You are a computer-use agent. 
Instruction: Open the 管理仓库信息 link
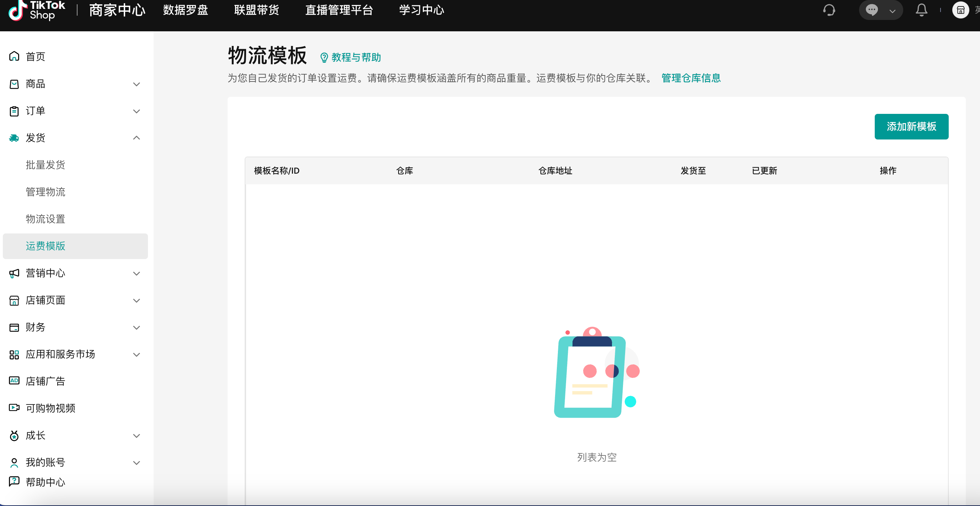(x=691, y=78)
